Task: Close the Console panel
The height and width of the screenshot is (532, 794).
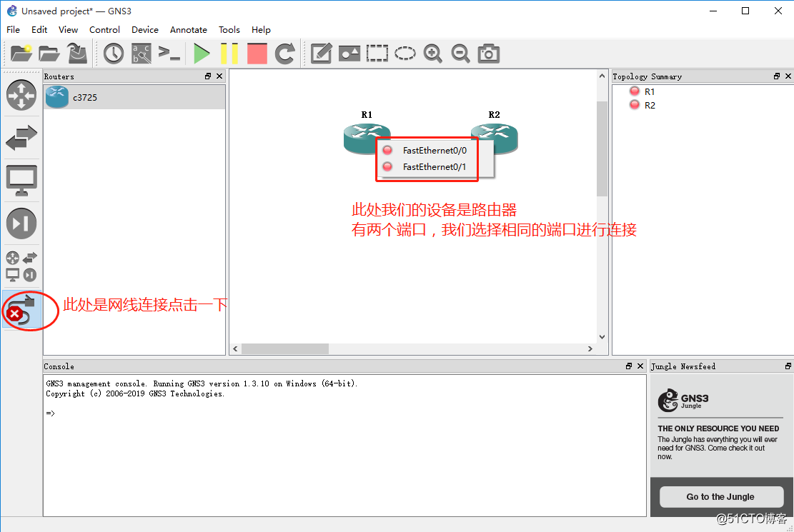Action: 640,366
